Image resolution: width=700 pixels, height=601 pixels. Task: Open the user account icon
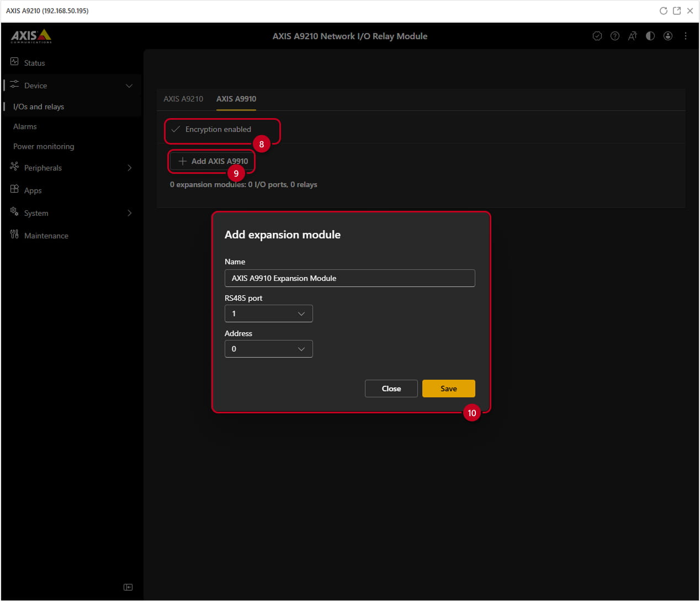coord(668,36)
